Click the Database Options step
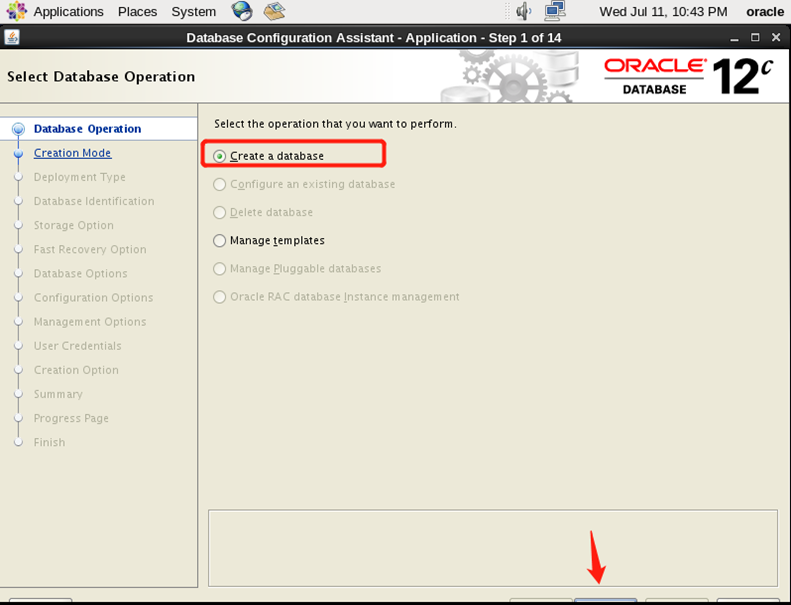The image size is (791, 605). pyautogui.click(x=80, y=273)
